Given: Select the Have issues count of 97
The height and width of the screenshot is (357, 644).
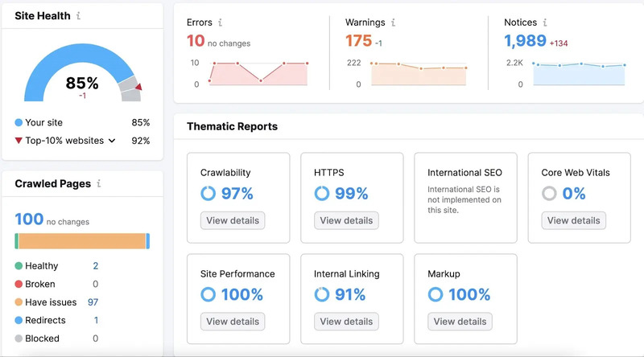Looking at the screenshot, I should (x=93, y=302).
